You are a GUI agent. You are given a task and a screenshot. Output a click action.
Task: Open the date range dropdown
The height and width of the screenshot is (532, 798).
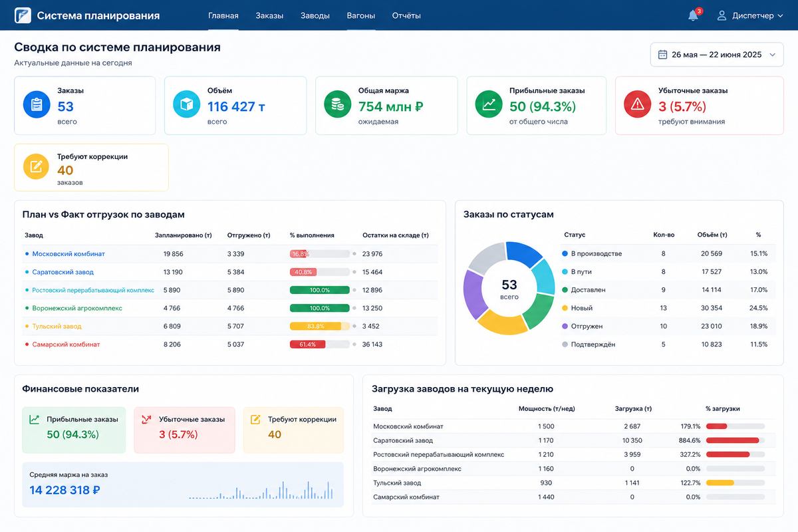pyautogui.click(x=717, y=55)
